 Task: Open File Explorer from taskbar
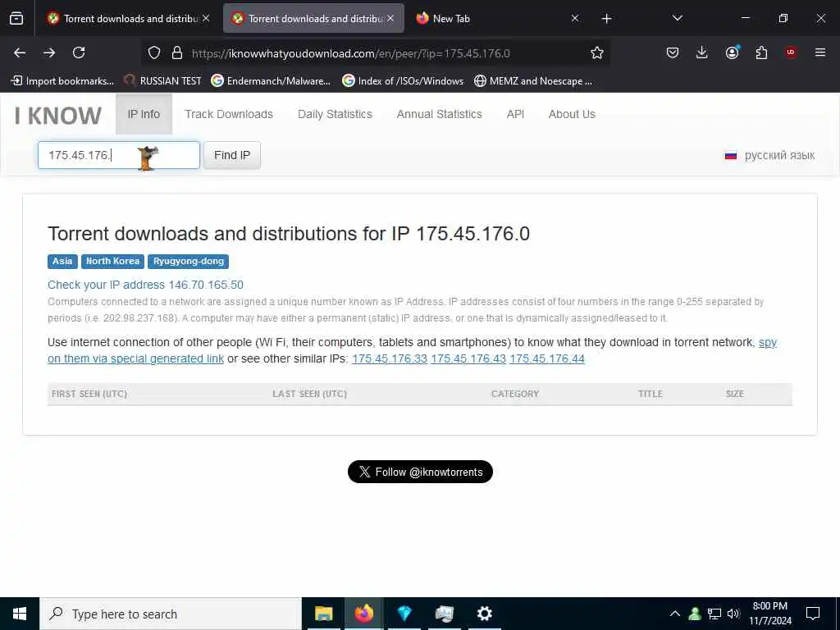tap(323, 614)
